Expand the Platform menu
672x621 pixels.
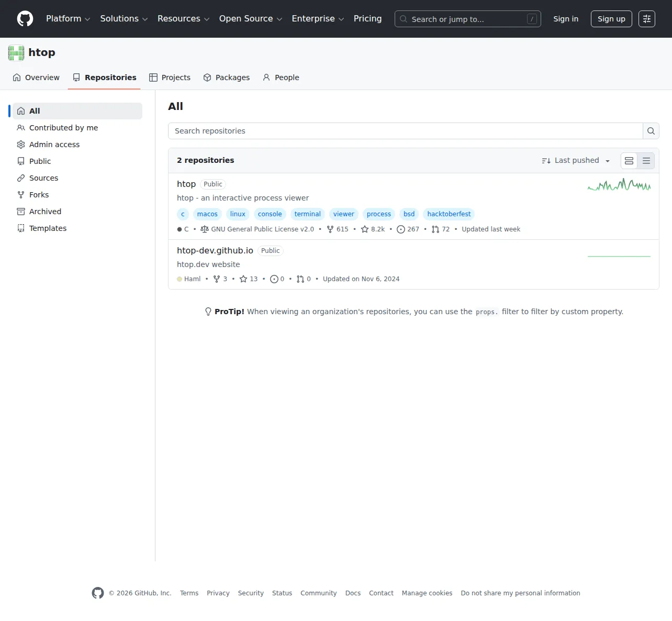coord(68,19)
